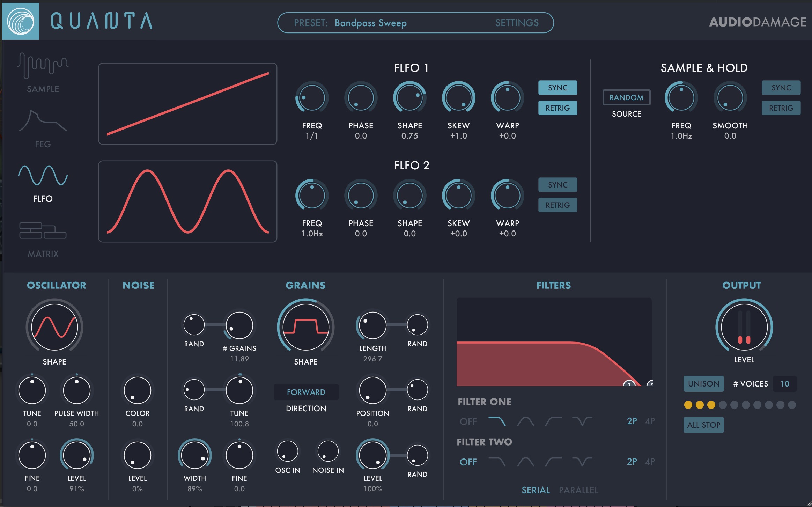Viewport: 812px width, 507px height.
Task: Open the number of voices field
Action: tap(784, 384)
